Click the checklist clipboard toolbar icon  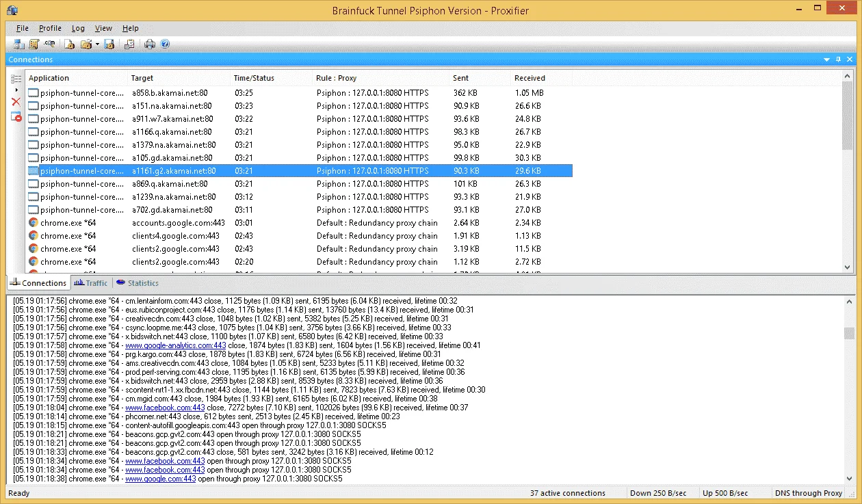(129, 44)
